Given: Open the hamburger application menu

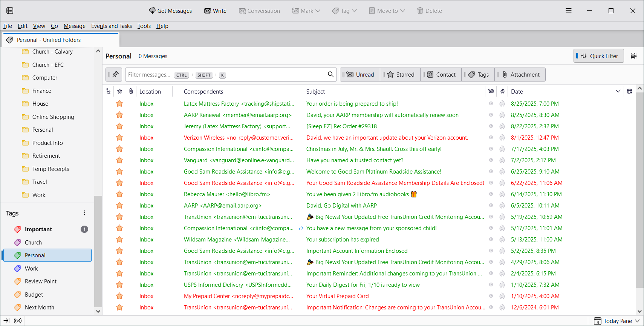Looking at the screenshot, I should tap(569, 11).
